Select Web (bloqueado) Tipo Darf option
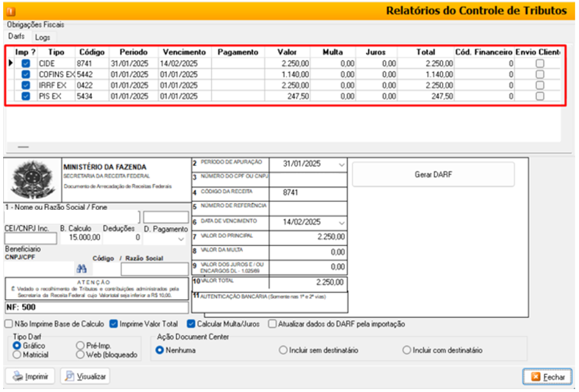 (80, 355)
